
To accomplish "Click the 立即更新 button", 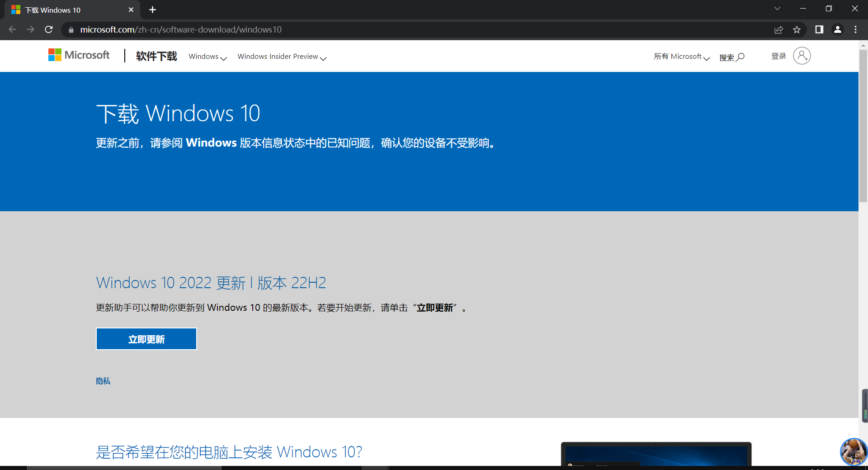I will 146,339.
